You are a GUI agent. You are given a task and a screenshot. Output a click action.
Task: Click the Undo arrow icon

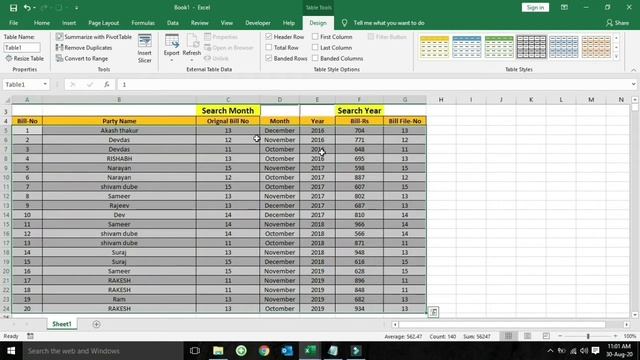point(27,7)
